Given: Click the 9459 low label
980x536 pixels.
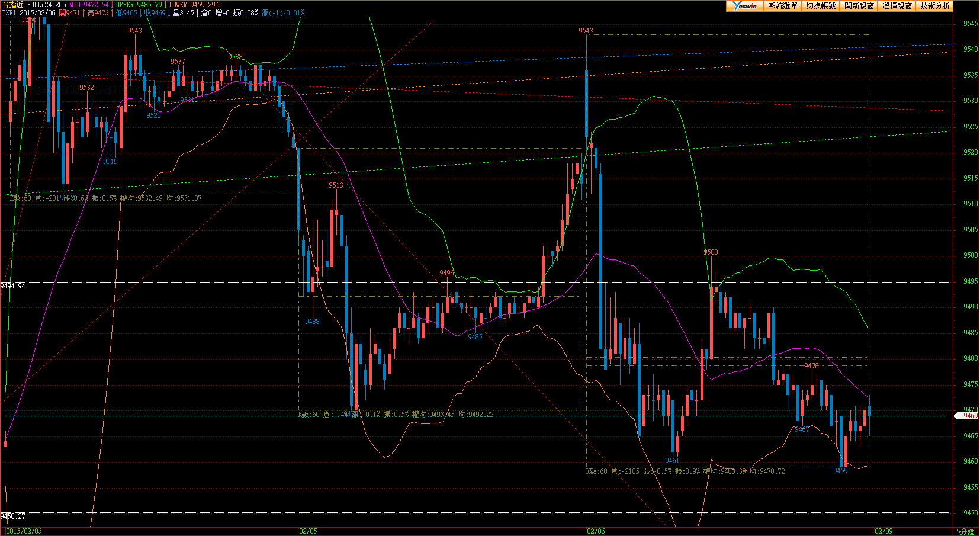Looking at the screenshot, I should click(840, 471).
